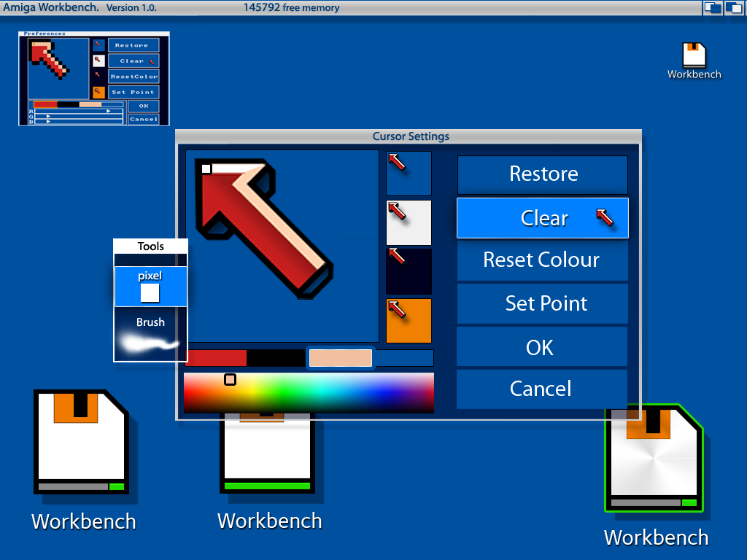Click Set Point in the small Preferences window
Screen dimensions: 747x560
coord(133,92)
